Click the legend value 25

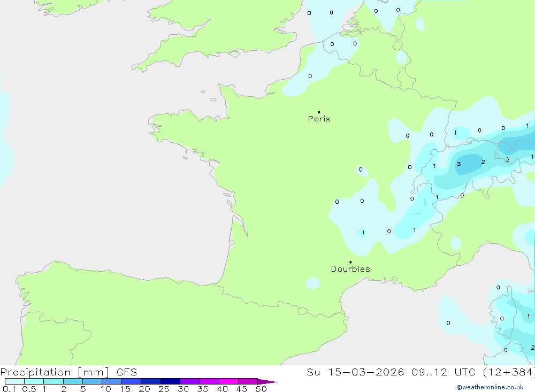(164, 389)
